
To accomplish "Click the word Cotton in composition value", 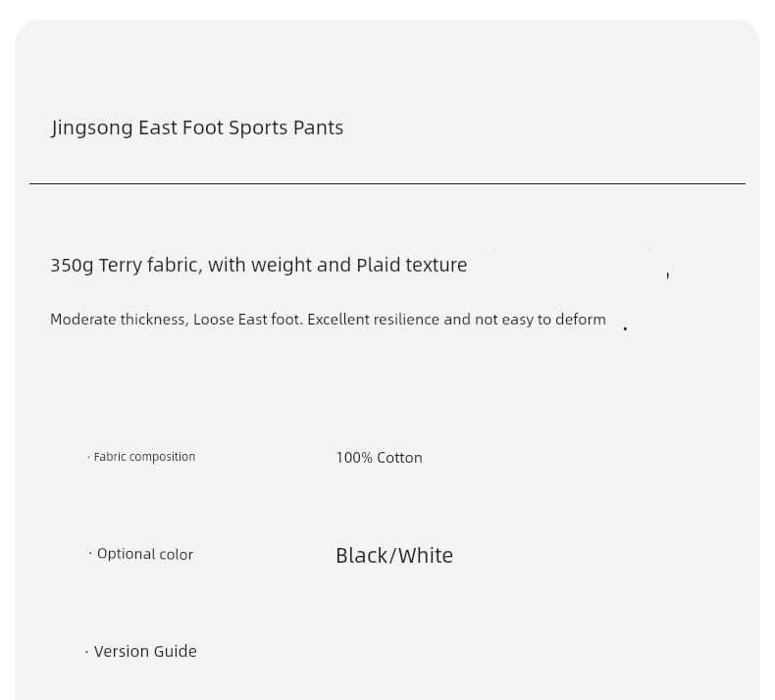I will pos(399,458).
